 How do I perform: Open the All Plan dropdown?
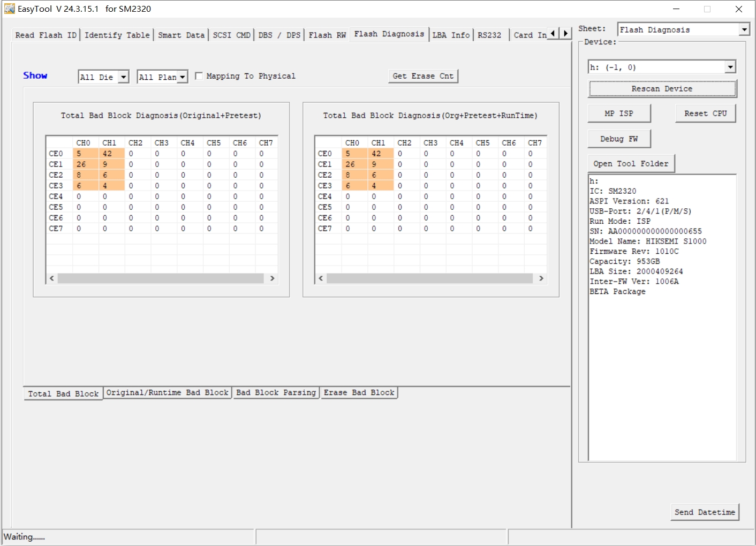pyautogui.click(x=183, y=77)
